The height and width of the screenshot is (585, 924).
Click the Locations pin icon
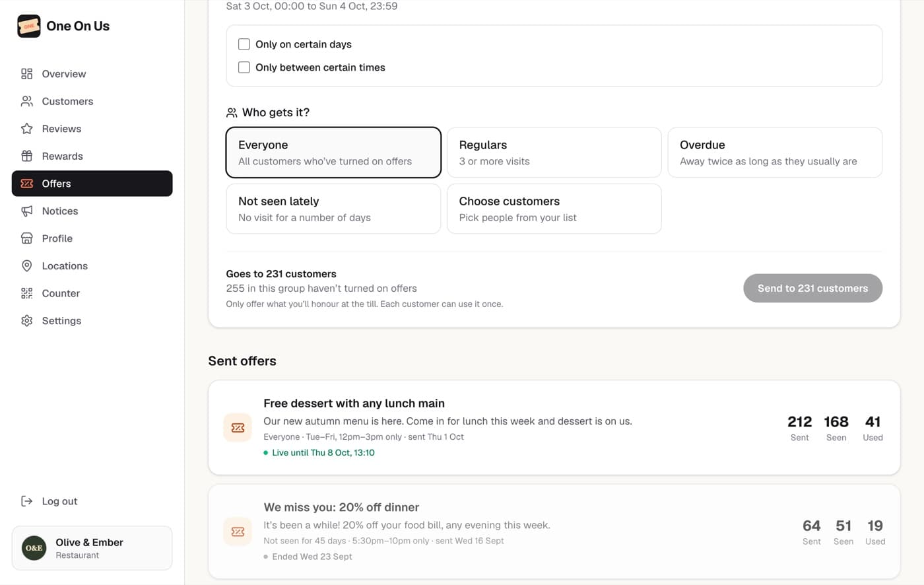27,266
